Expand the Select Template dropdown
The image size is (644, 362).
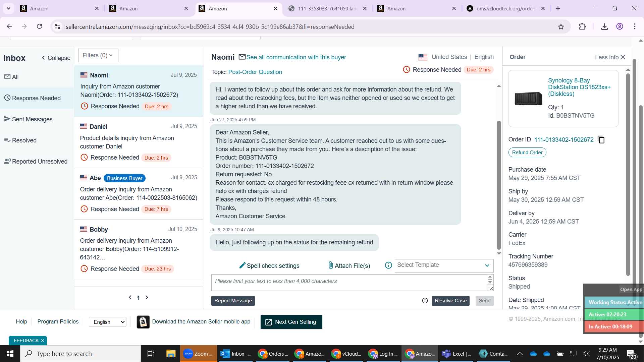click(444, 265)
